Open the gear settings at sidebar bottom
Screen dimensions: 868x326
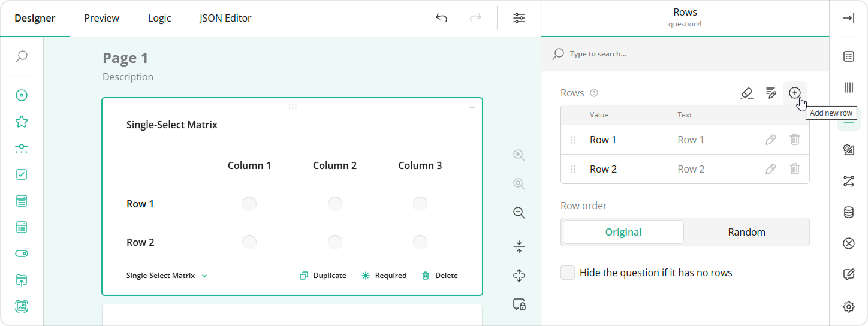click(849, 306)
